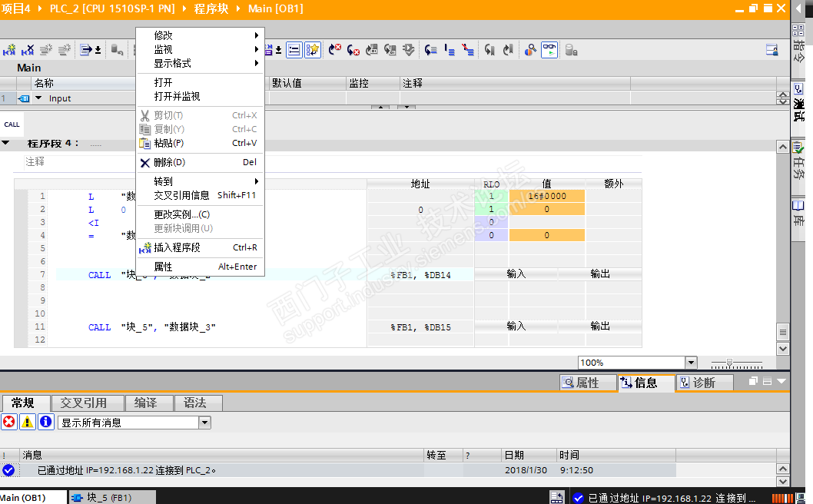813x504 pixels.
Task: Open the 转到 submenu
Action: tap(200, 181)
